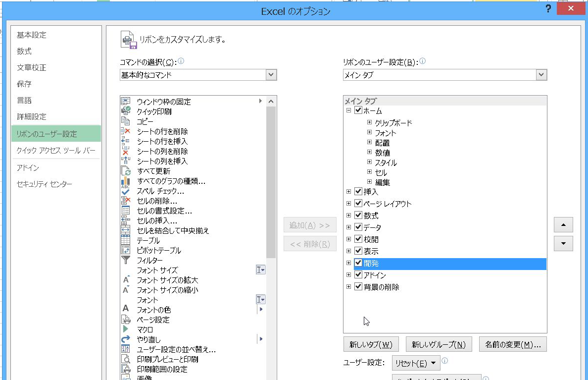Uncheck the 挿入 tab checkbox
The width and height of the screenshot is (588, 380).
tap(358, 192)
